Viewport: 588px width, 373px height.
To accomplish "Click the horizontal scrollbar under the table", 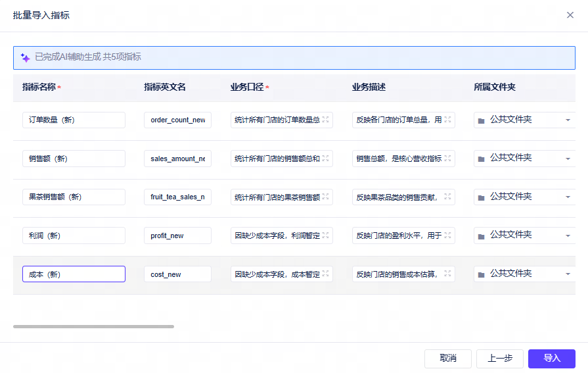I will pos(93,327).
